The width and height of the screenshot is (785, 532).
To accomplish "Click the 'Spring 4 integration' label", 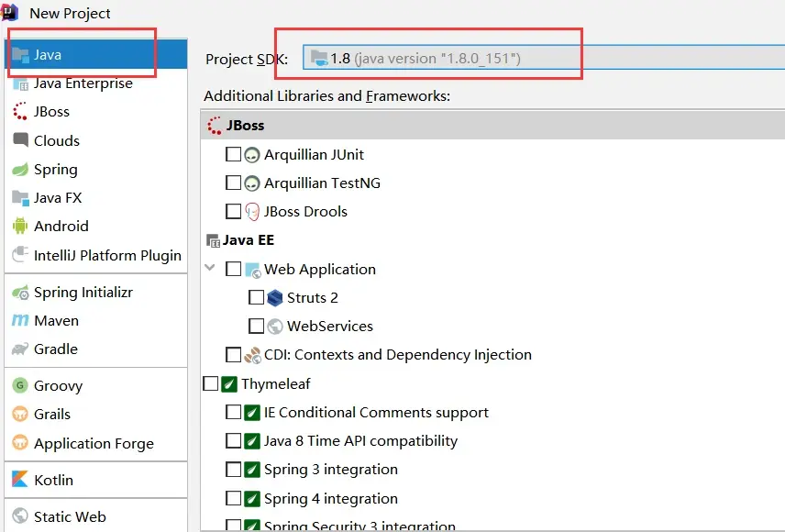I will click(x=331, y=499).
